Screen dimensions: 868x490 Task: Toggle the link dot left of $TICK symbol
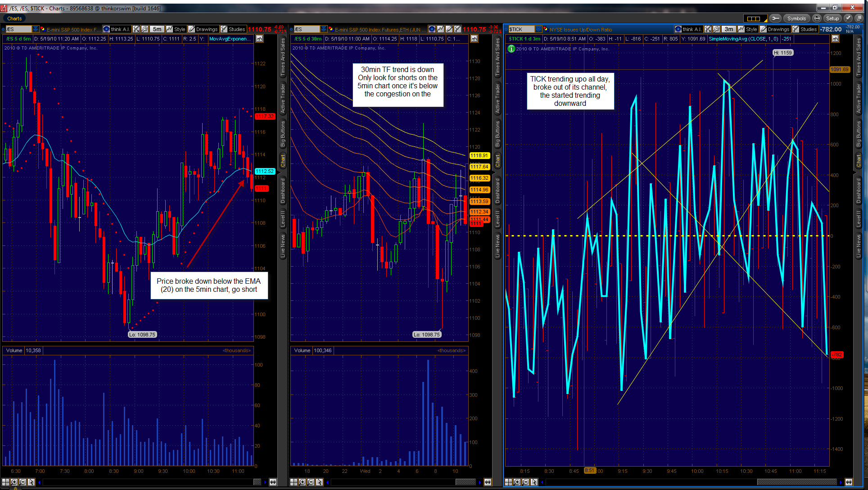click(506, 29)
